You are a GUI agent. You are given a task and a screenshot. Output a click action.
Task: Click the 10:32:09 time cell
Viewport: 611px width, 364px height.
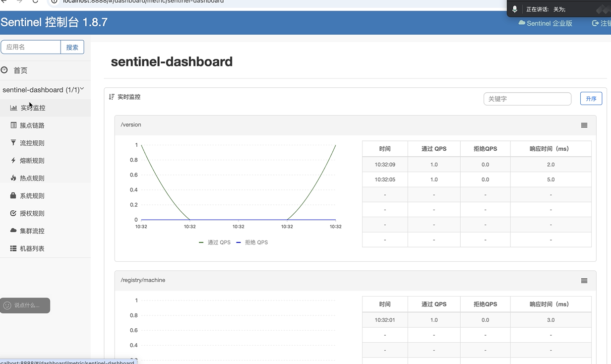point(385,165)
